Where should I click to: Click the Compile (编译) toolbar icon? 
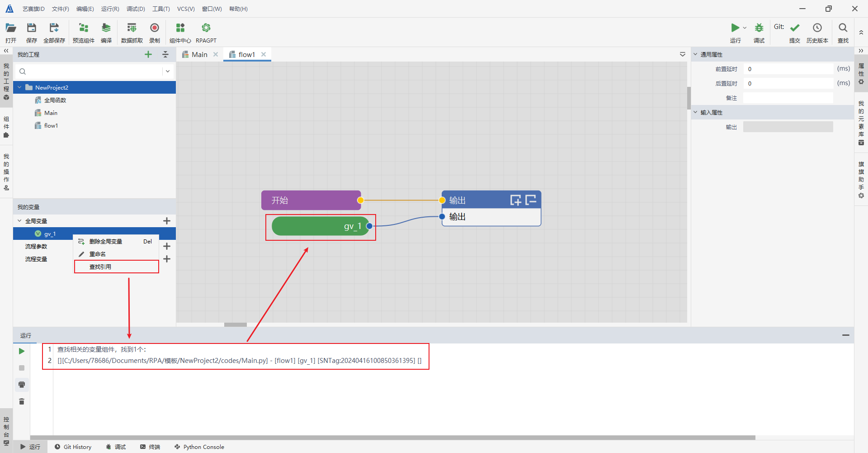coord(106,28)
